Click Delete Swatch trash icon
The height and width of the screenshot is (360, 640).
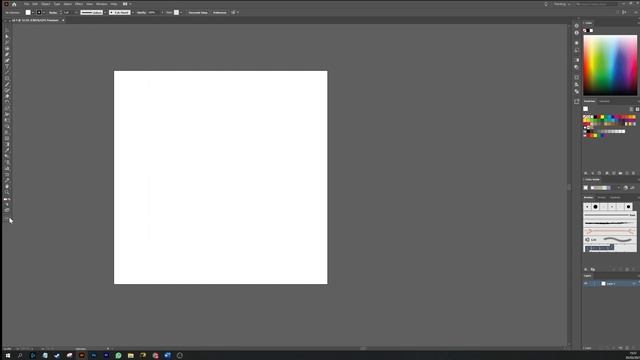click(x=634, y=173)
